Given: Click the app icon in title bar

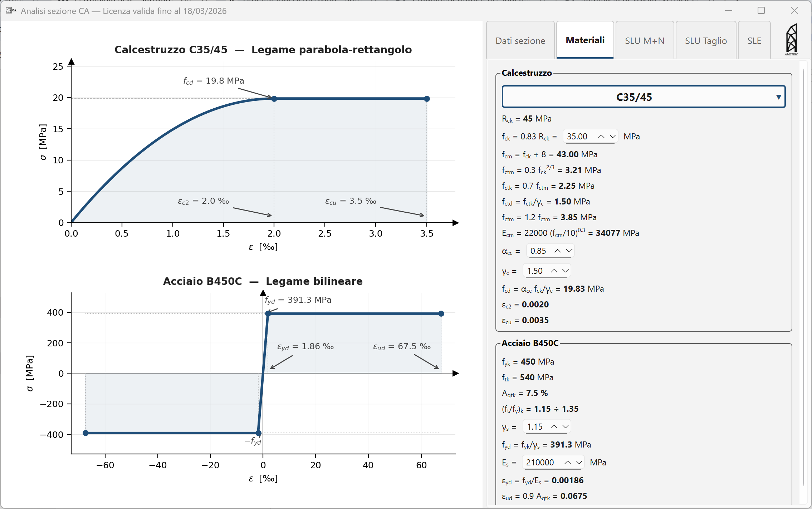Looking at the screenshot, I should pos(9,11).
